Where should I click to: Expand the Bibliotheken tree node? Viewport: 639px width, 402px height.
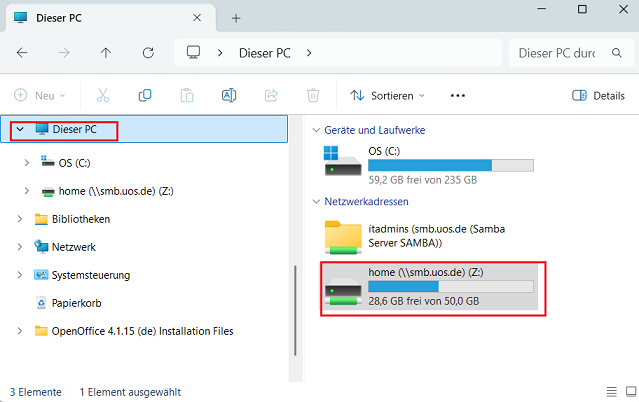pos(20,219)
